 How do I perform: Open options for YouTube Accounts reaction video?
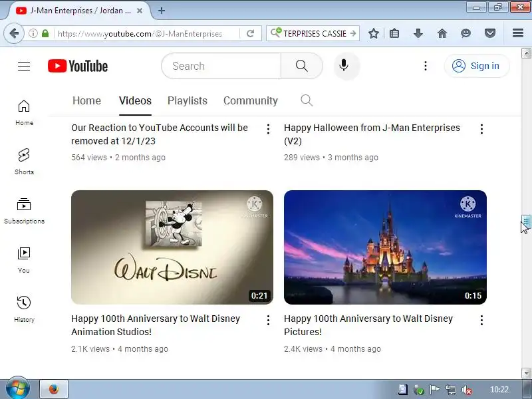[268, 129]
